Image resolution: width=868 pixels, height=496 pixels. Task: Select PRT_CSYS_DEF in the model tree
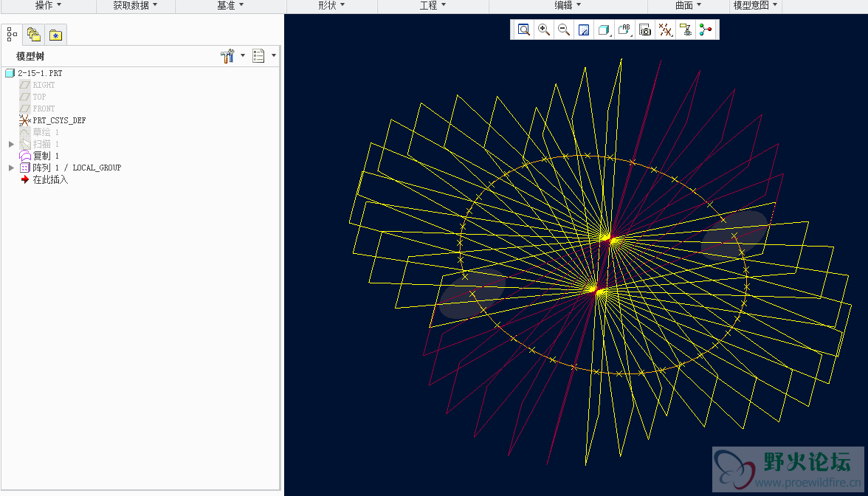click(58, 120)
